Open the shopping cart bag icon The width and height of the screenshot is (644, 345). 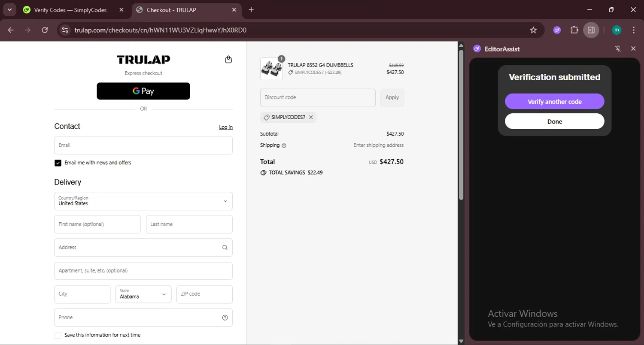tap(228, 60)
